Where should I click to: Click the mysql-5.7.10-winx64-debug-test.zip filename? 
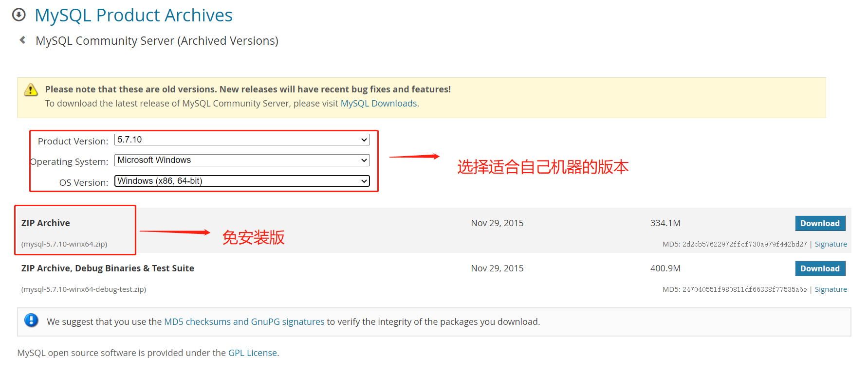point(84,289)
